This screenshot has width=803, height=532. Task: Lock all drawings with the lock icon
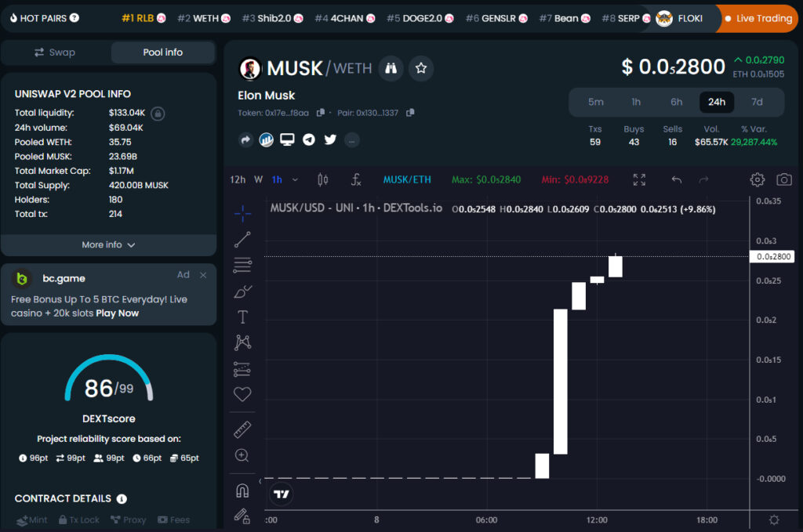(242, 516)
